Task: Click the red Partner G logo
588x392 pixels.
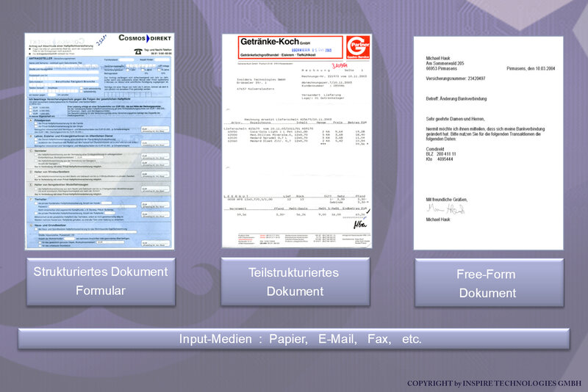Action: [x=358, y=48]
